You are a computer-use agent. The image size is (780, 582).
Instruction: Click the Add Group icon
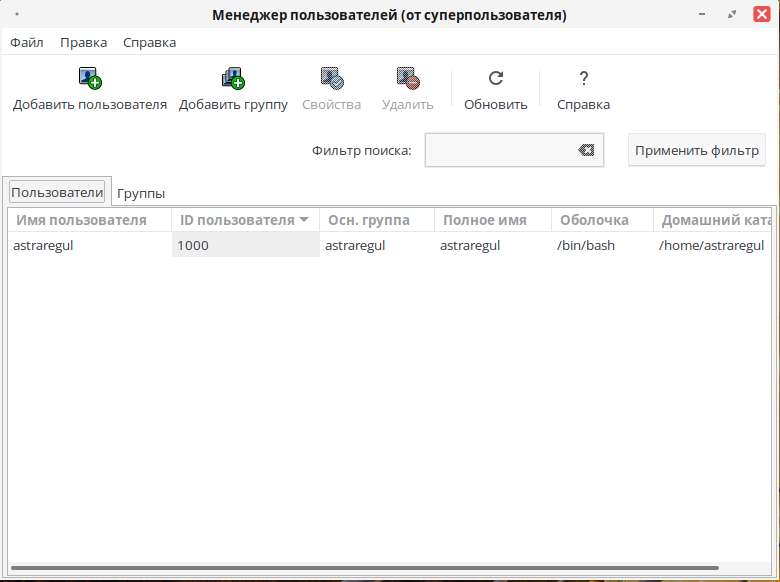pos(233,78)
